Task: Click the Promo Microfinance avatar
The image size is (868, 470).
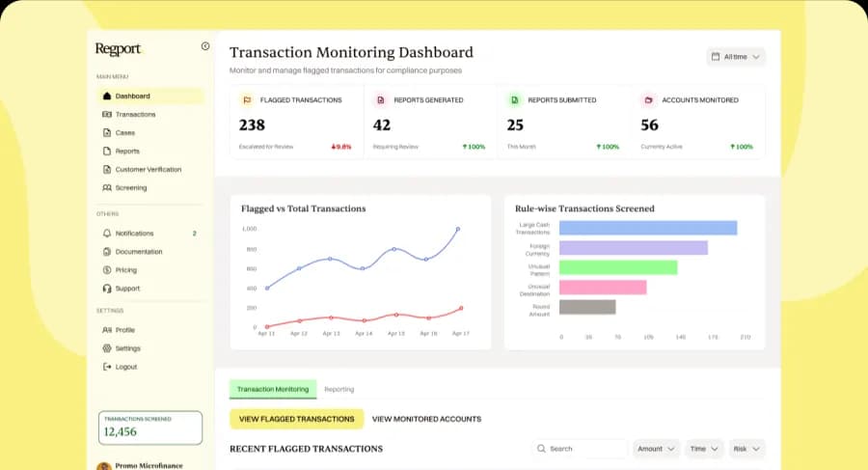Action: click(x=103, y=466)
